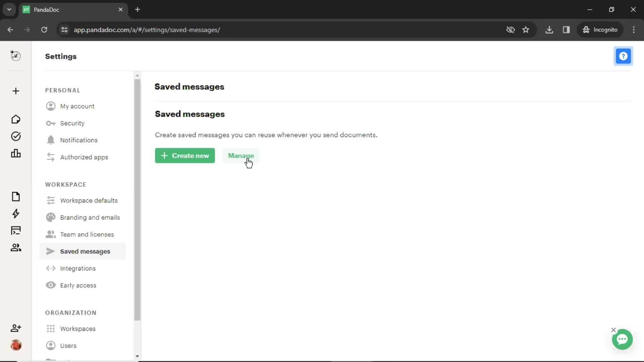The width and height of the screenshot is (644, 362).
Task: Navigate to My account settings
Action: pyautogui.click(x=77, y=106)
